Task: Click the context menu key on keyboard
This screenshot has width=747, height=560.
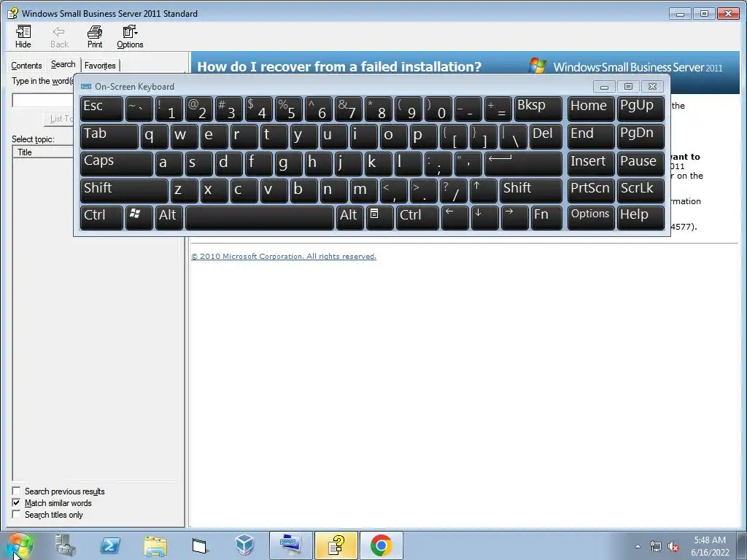Action: [379, 217]
